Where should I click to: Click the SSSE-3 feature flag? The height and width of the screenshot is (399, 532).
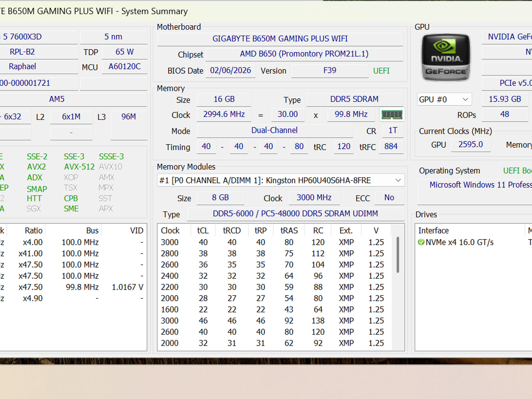[111, 157]
